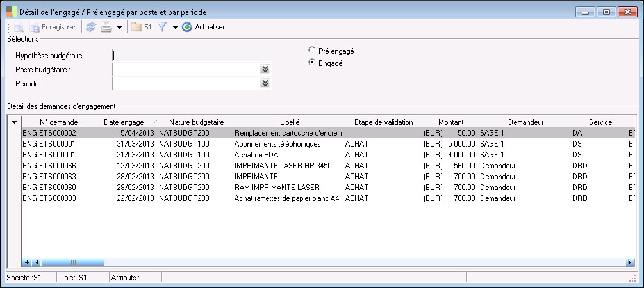Sort by the Montant column header

click(451, 122)
